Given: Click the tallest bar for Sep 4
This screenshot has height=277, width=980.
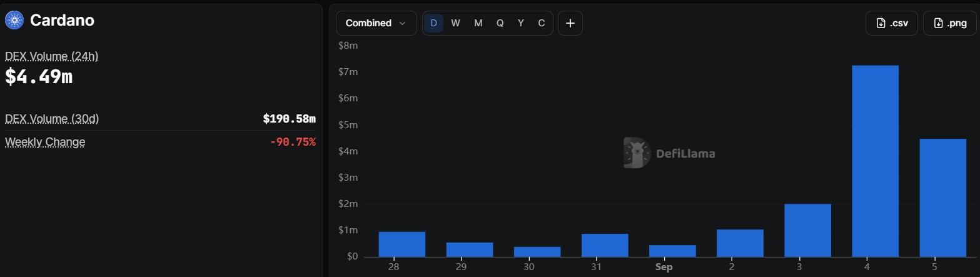Looking at the screenshot, I should [x=875, y=161].
